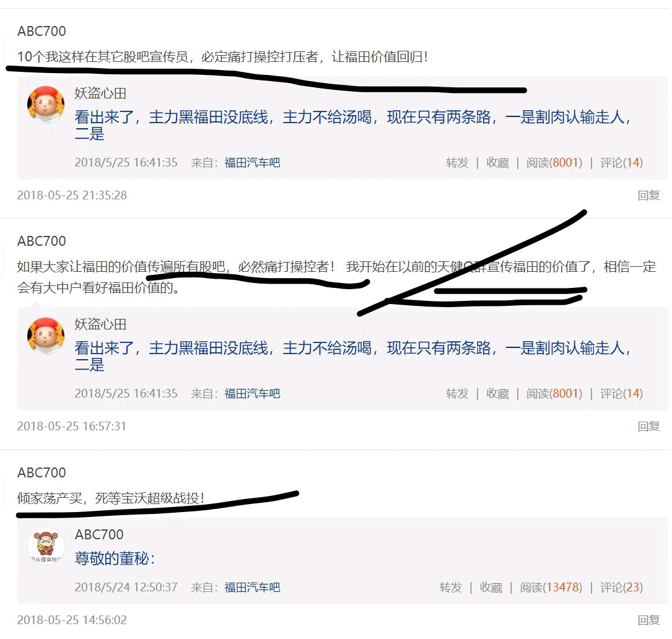
Task: Click 转发 in the first quoted post
Action: pyautogui.click(x=457, y=163)
